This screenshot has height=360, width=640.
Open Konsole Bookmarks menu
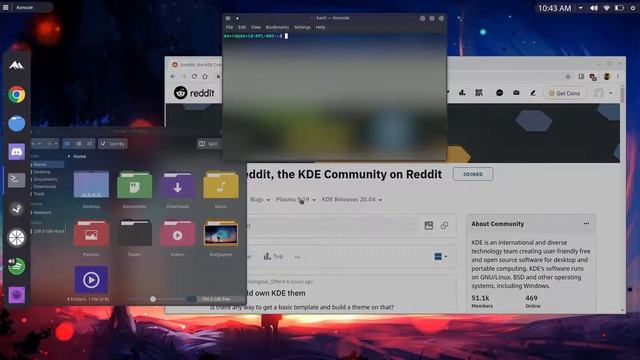pos(277,27)
